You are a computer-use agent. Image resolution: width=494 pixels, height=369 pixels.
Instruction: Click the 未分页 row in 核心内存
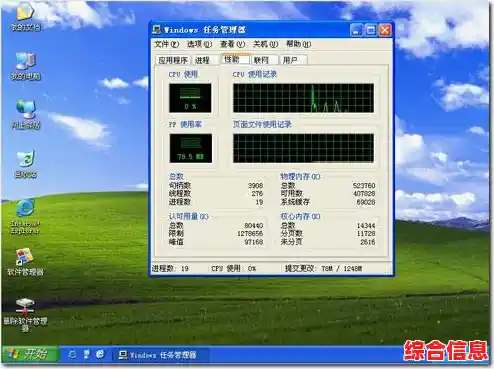point(328,242)
